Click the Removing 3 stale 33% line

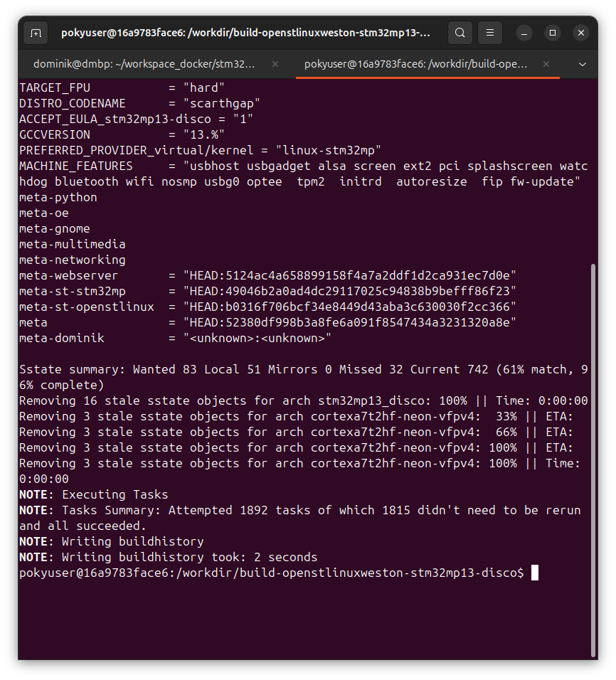click(296, 416)
